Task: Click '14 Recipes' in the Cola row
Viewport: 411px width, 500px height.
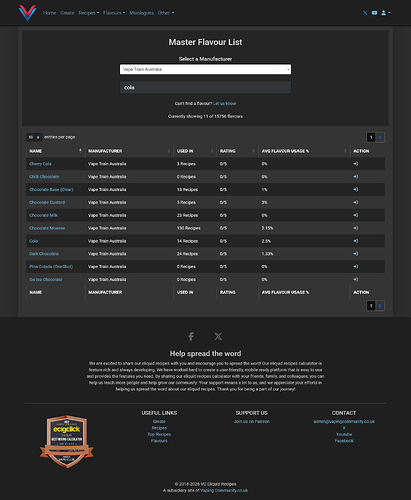Action: 187,241
